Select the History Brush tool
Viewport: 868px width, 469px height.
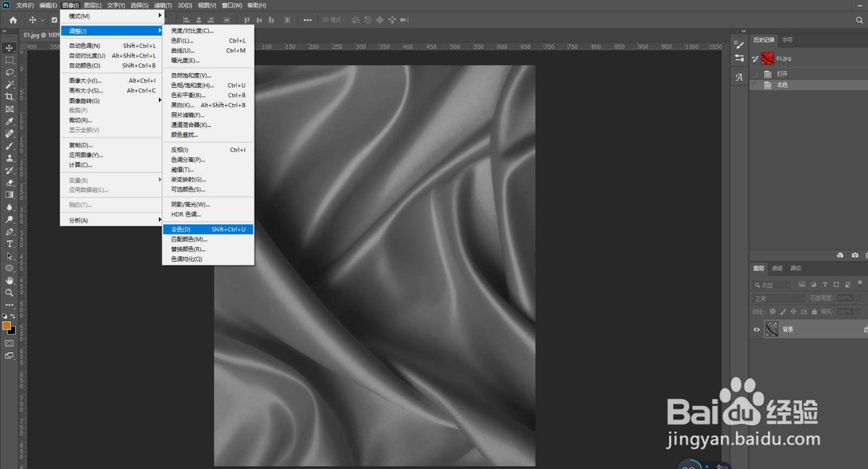9,170
